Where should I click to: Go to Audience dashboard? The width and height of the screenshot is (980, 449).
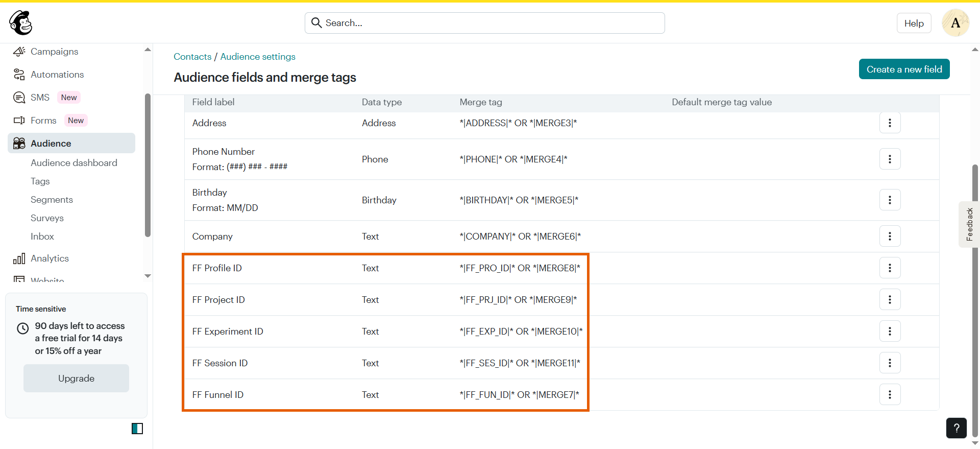tap(74, 163)
